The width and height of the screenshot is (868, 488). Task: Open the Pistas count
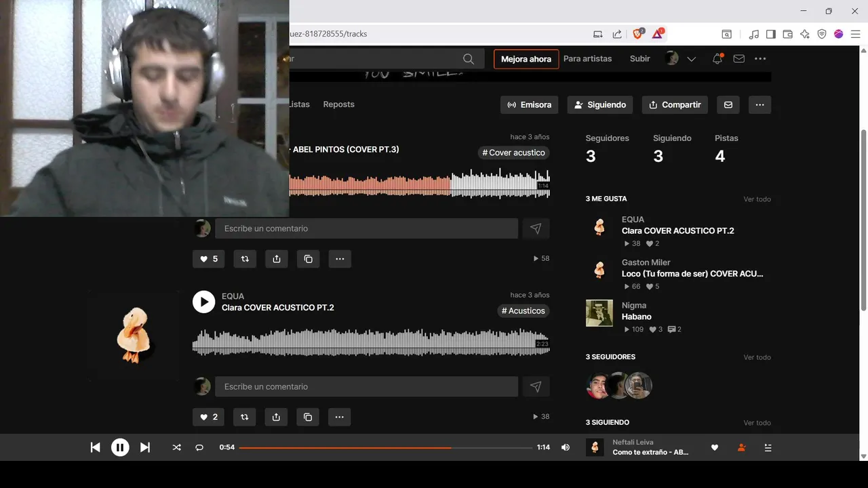(x=726, y=148)
